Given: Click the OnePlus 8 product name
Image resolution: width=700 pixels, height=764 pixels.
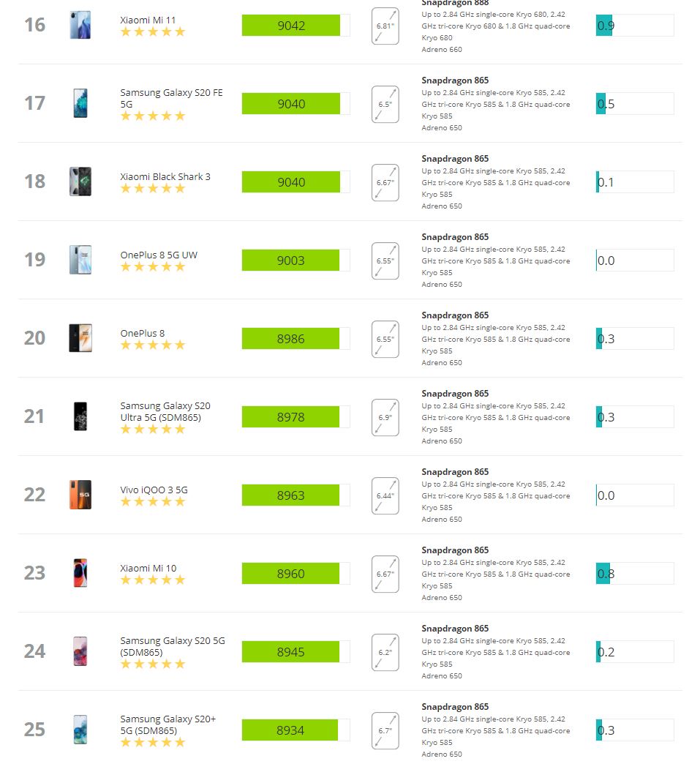Looking at the screenshot, I should point(142,333).
